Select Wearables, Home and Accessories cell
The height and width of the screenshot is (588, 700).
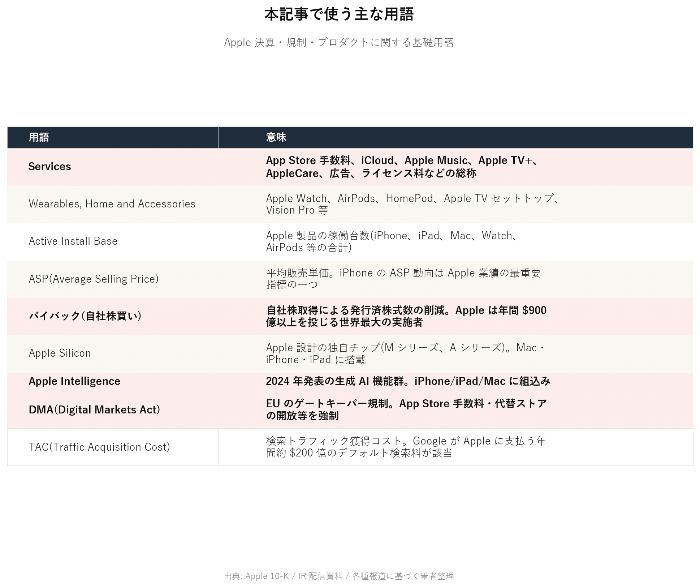pos(113,204)
